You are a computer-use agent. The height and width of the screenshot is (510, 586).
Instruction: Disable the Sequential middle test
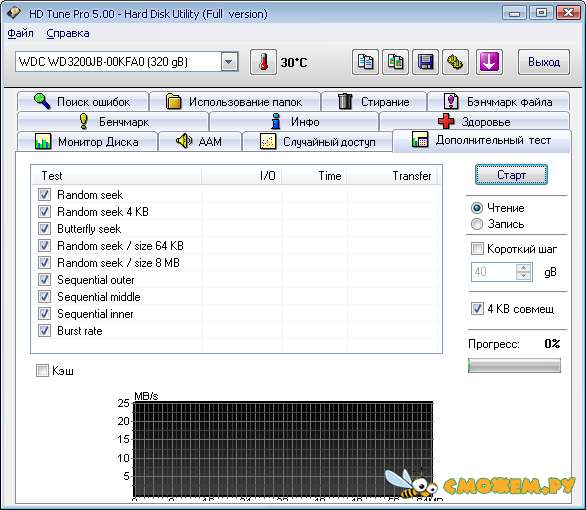pos(44,297)
